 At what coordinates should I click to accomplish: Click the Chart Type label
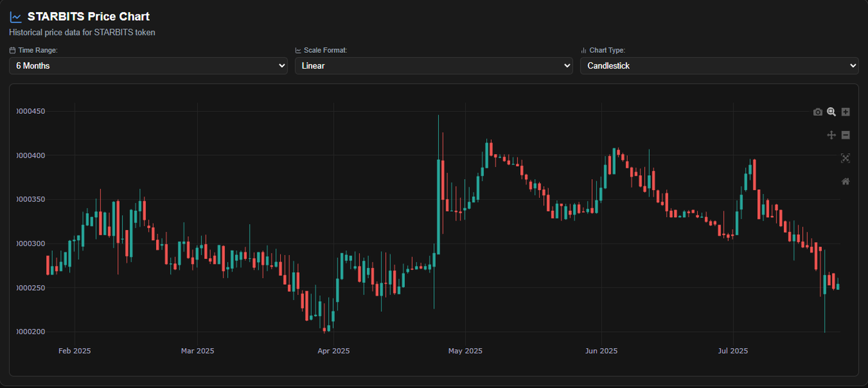pyautogui.click(x=608, y=50)
